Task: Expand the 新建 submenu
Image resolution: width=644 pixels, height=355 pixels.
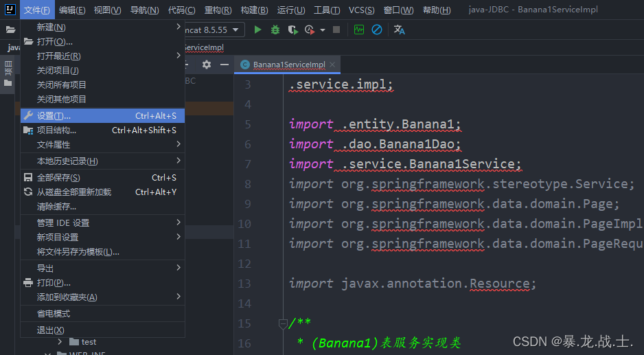Action: click(x=103, y=27)
